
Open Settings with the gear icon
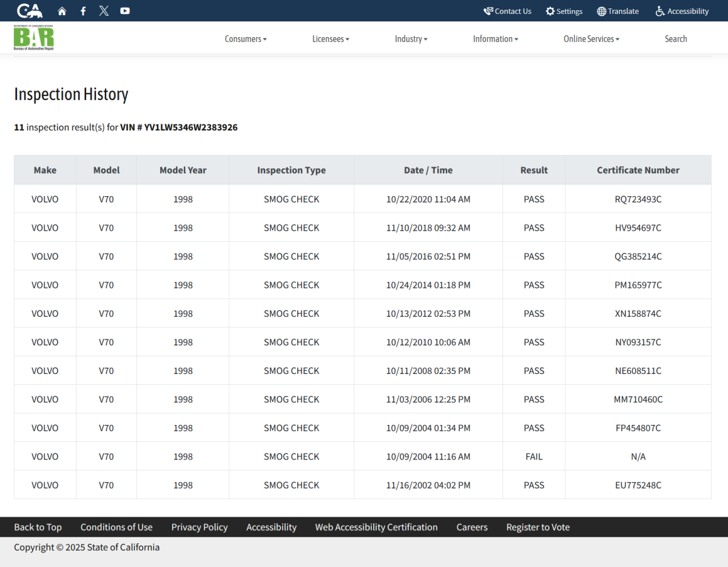tap(564, 11)
